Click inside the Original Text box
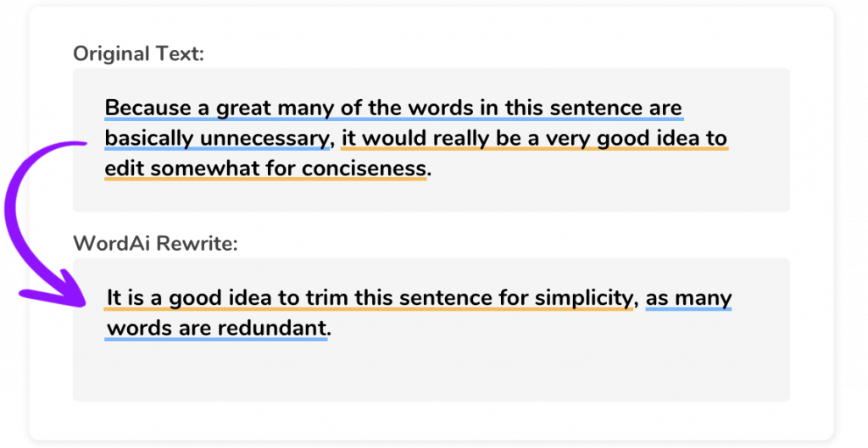This screenshot has width=868, height=448. pyautogui.click(x=431, y=140)
